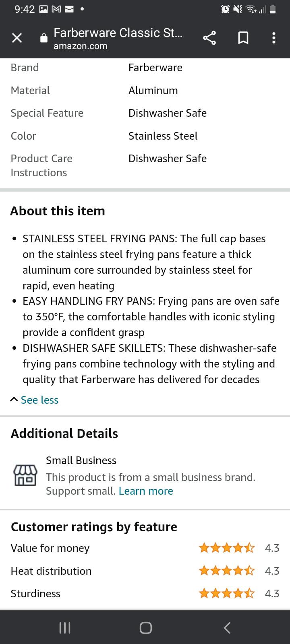Tap the Sturdiness star rating
This screenshot has height=644, width=290.
click(x=227, y=593)
